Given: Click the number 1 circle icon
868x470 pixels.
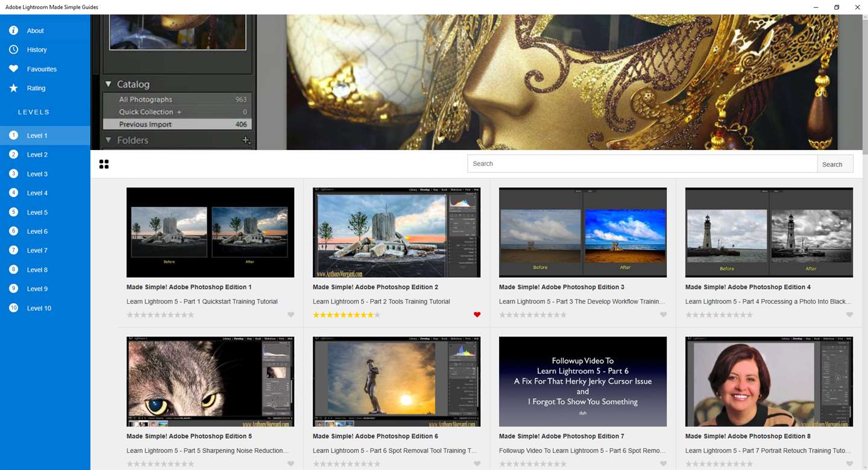Looking at the screenshot, I should pos(13,136).
